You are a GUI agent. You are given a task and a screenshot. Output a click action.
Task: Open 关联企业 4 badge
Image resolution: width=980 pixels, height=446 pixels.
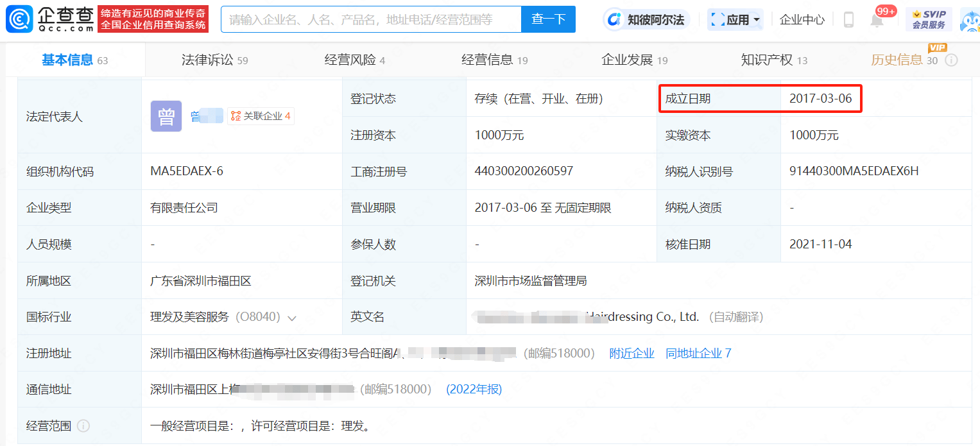pos(261,116)
